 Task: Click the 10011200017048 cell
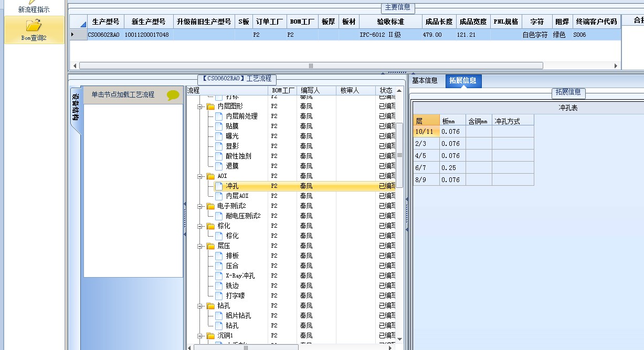click(x=149, y=35)
